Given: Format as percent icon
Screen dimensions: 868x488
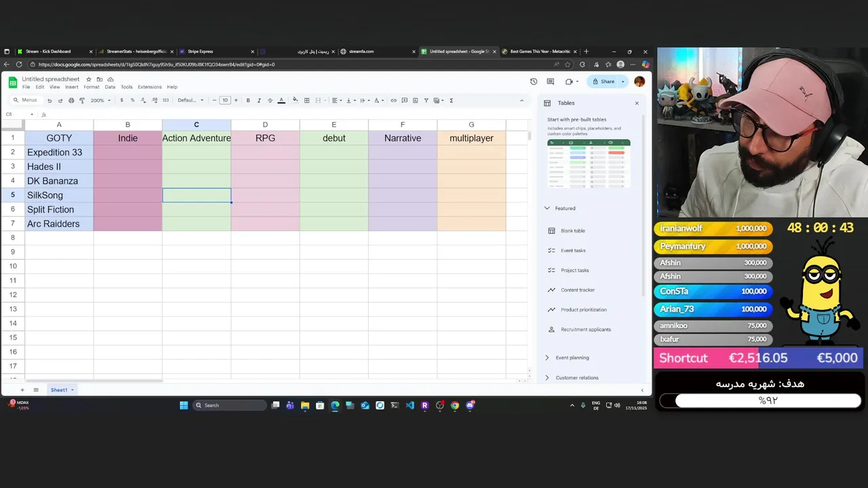Looking at the screenshot, I should click(x=132, y=100).
